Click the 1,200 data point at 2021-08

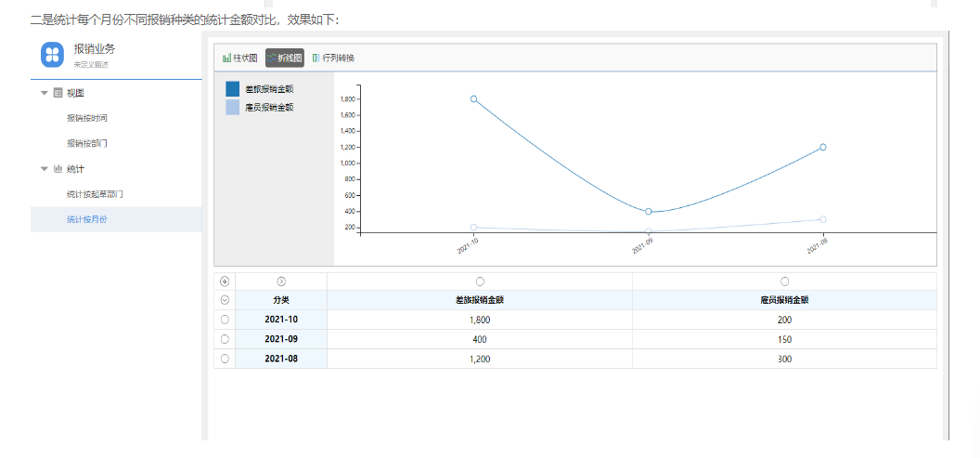click(823, 147)
